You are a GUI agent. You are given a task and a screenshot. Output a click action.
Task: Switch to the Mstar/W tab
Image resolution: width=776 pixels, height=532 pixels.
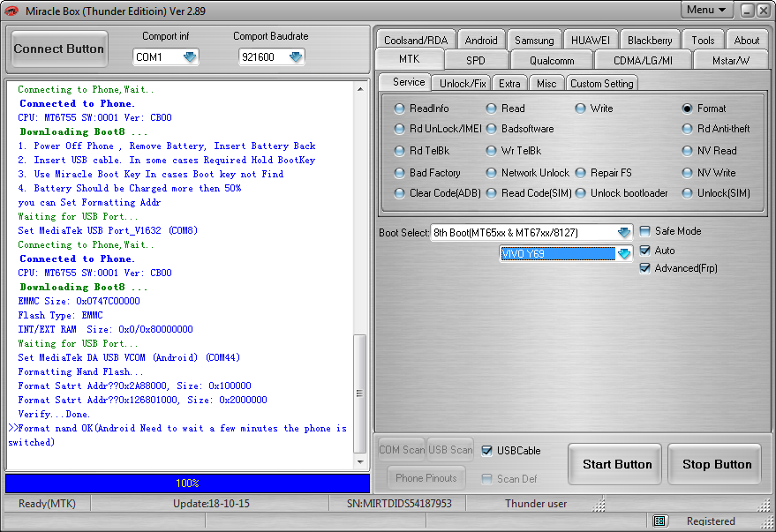tap(730, 60)
